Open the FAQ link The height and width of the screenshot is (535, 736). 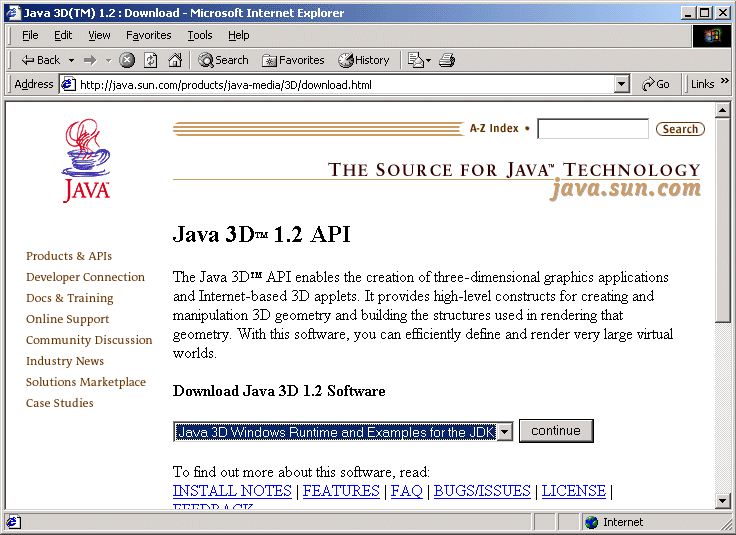point(406,491)
